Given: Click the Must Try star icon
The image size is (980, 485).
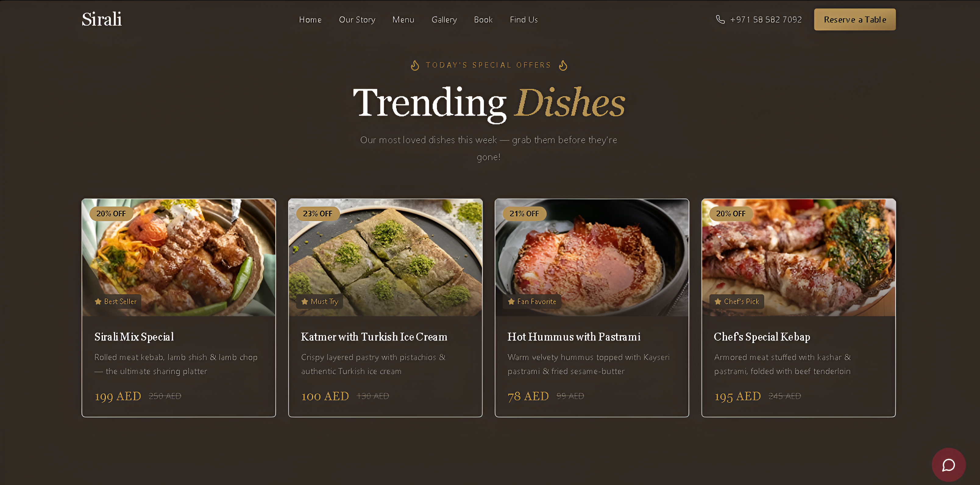Looking at the screenshot, I should tap(305, 302).
